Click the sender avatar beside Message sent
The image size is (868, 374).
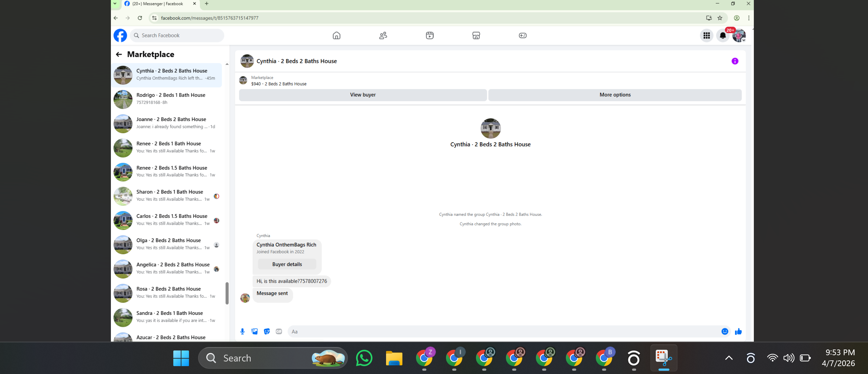click(245, 298)
